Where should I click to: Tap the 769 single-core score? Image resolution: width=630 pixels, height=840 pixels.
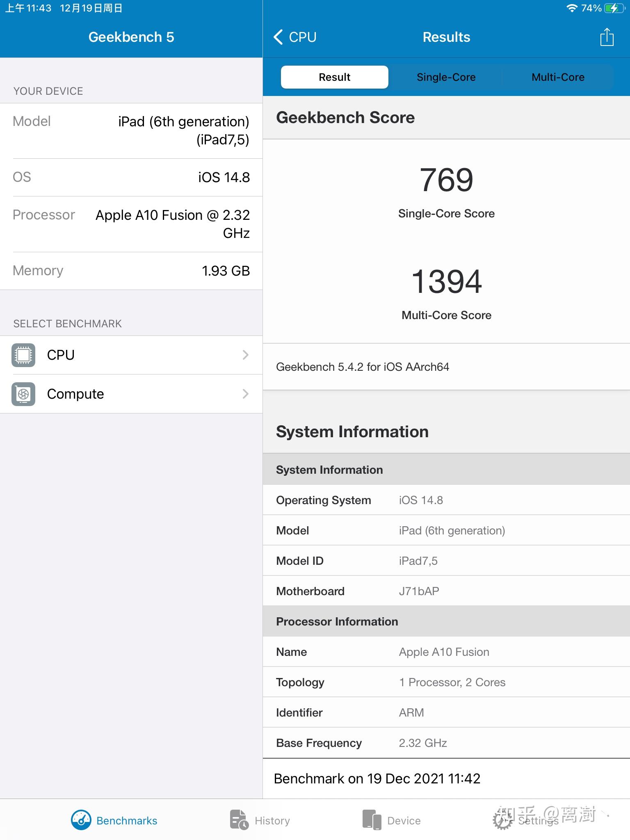446,180
